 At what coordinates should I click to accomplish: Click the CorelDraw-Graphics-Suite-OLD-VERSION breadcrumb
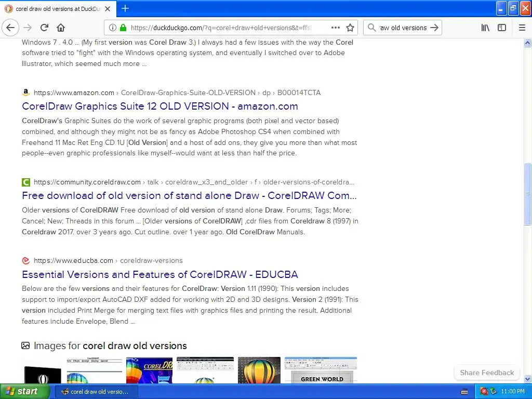pos(188,92)
